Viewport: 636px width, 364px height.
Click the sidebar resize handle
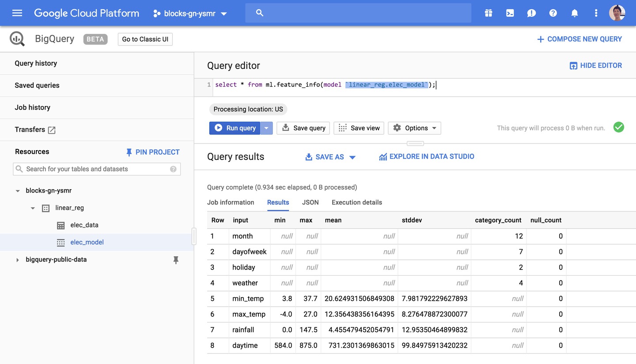click(194, 236)
